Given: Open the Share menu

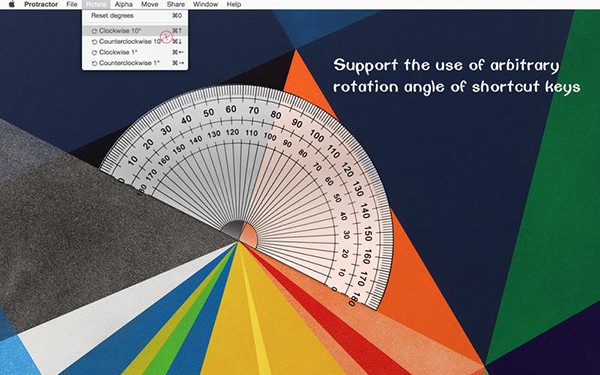Looking at the screenshot, I should pos(176,4).
